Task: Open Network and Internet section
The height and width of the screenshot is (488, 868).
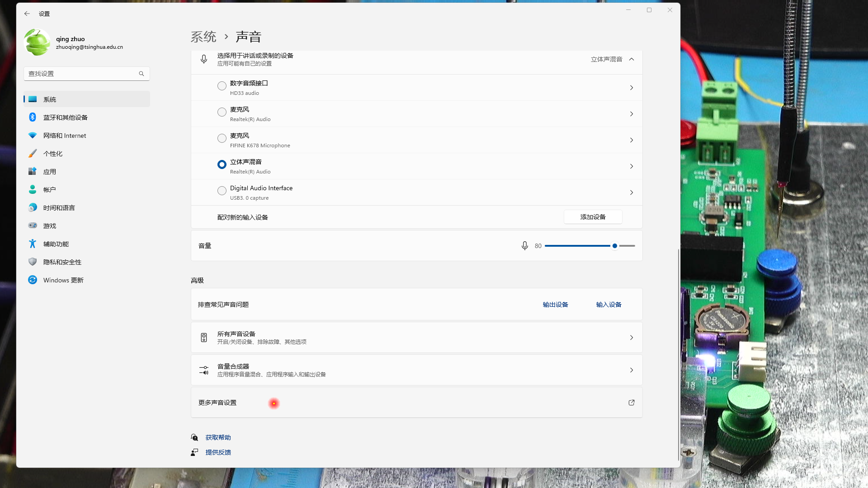Action: 64,136
